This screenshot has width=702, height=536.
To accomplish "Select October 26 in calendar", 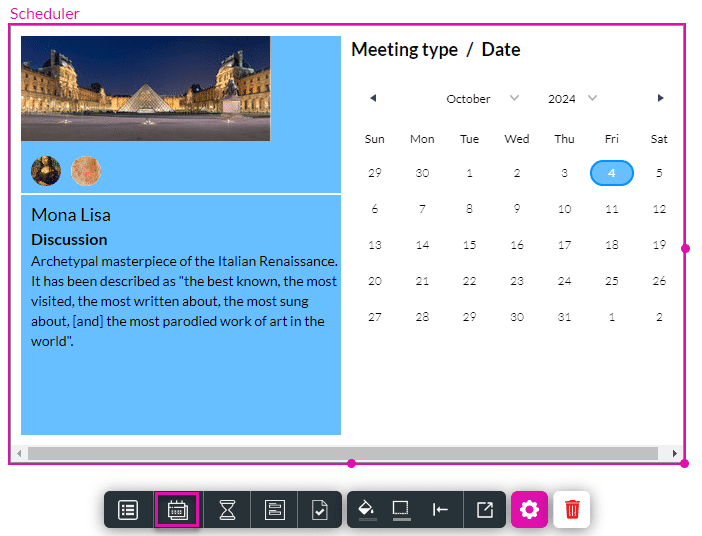I will pos(659,281).
